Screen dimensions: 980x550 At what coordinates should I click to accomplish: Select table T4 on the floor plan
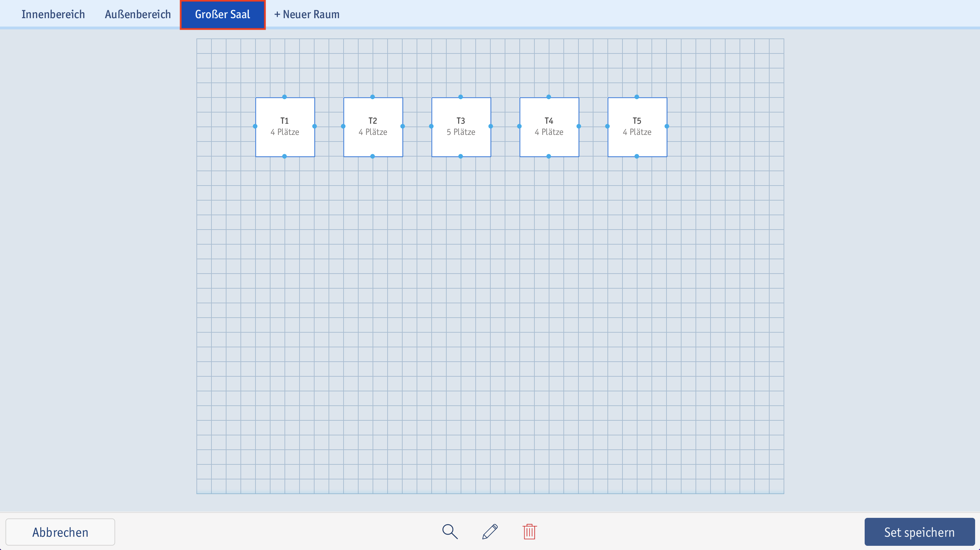(x=549, y=126)
